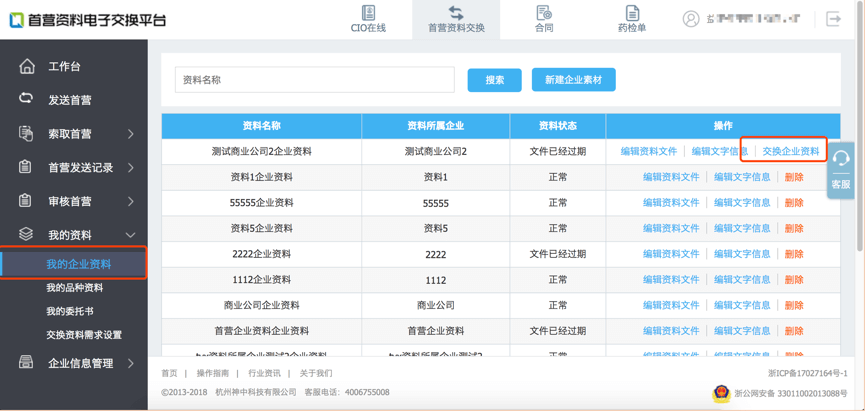The height and width of the screenshot is (411, 865).
Task: Click 编辑资料文件 for 55555企业资料
Action: pos(671,202)
